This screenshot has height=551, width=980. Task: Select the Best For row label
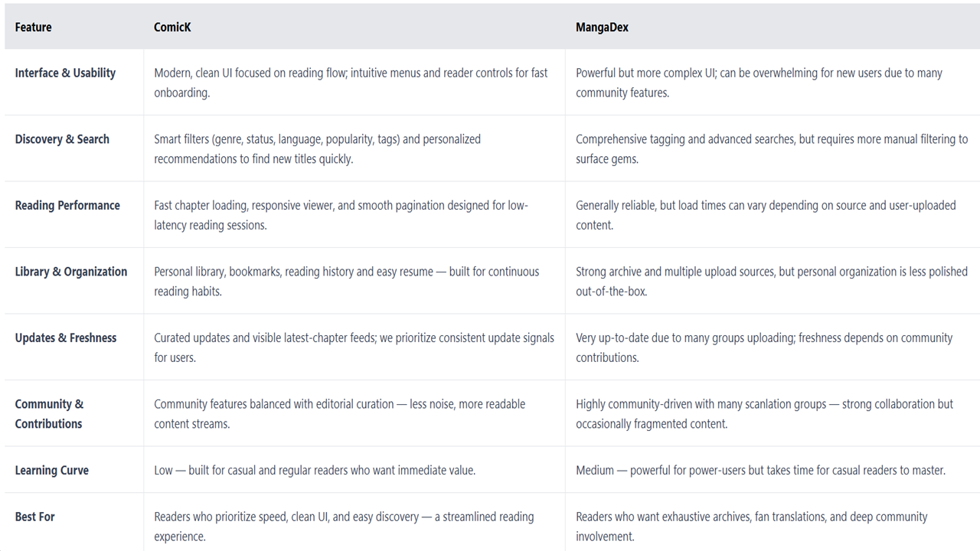pyautogui.click(x=35, y=517)
